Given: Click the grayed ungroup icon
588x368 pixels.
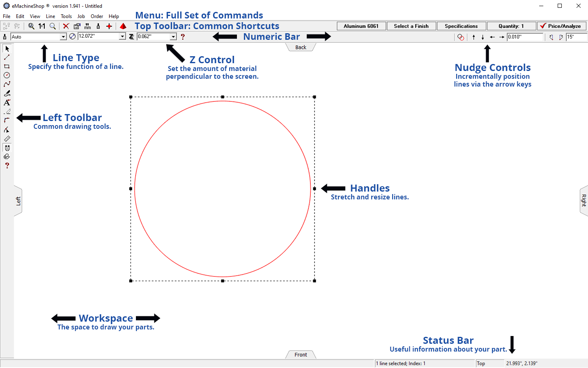Looking at the screenshot, I should point(17,26).
